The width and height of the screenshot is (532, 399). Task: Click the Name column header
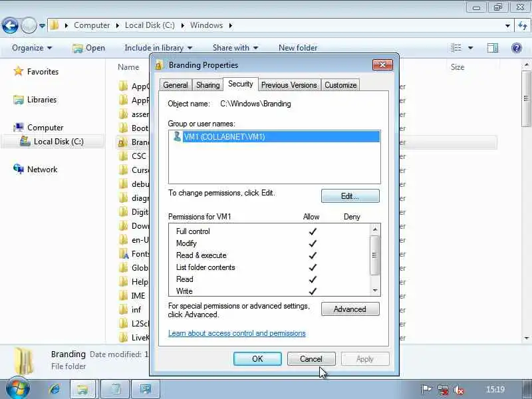tap(128, 67)
